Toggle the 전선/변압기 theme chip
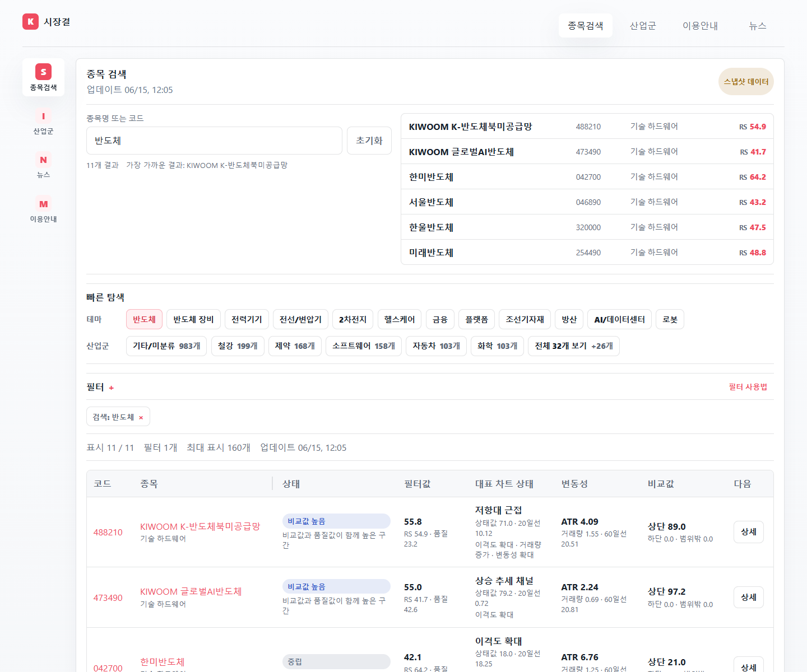Image resolution: width=807 pixels, height=672 pixels. pyautogui.click(x=300, y=319)
